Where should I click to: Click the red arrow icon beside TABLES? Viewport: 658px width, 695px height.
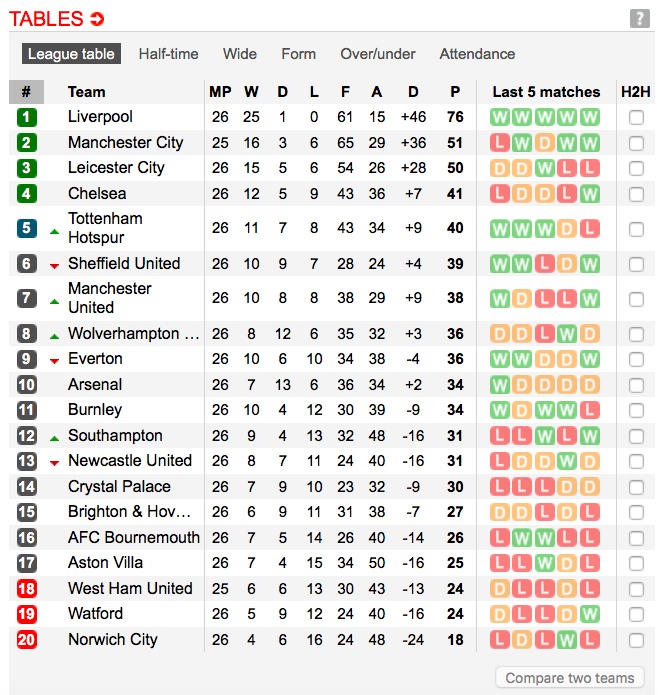pos(97,19)
